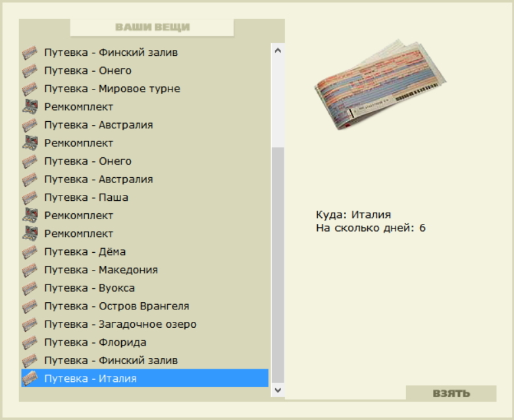The image size is (514, 420).
Task: Click ticket icon of Финский залив row above Италия
Action: [30, 361]
